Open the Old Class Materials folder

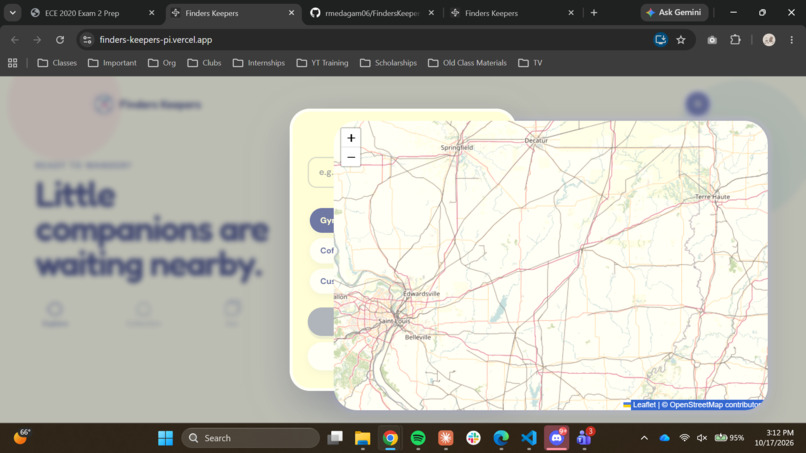(x=467, y=63)
